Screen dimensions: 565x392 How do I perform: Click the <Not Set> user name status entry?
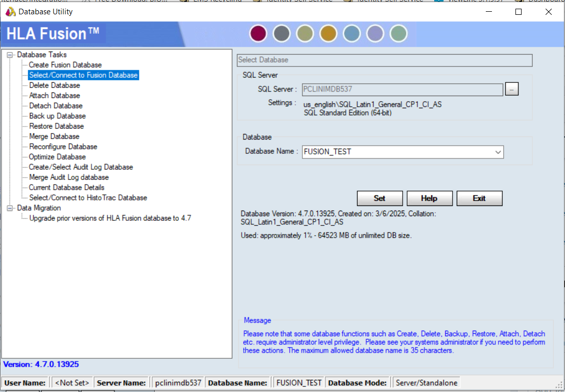tap(72, 383)
